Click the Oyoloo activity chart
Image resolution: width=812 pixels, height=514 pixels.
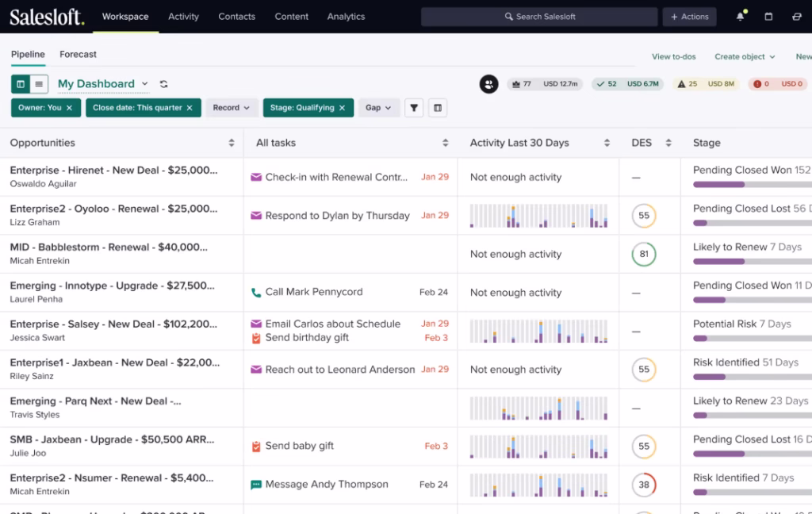coord(538,216)
